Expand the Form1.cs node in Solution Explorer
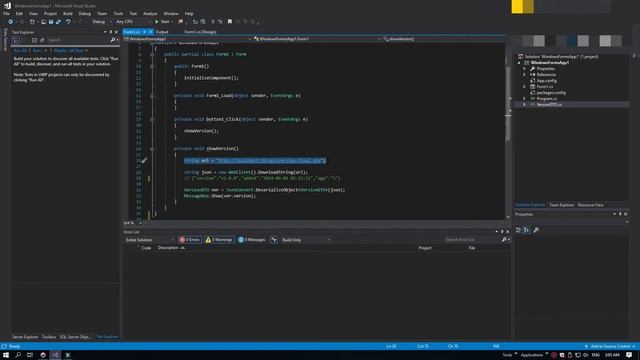Screen dimensions: 640x360 [524, 87]
